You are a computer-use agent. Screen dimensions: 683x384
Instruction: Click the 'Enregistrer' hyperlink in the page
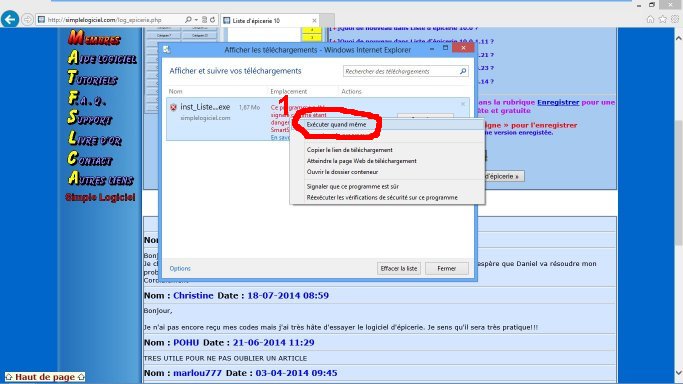coord(558,102)
